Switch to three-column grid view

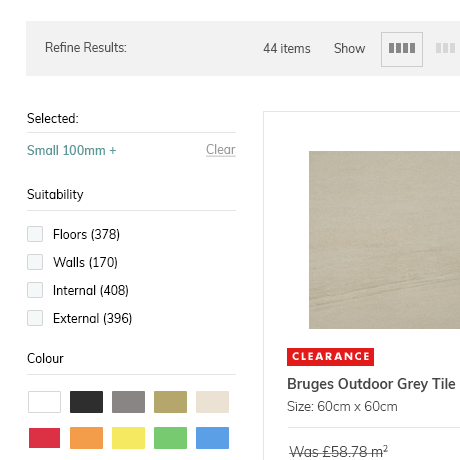click(446, 48)
